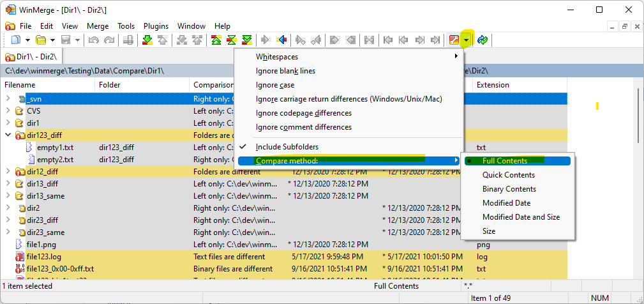The width and height of the screenshot is (644, 304).
Task: Click the Next File arrow icon
Action: point(419,40)
